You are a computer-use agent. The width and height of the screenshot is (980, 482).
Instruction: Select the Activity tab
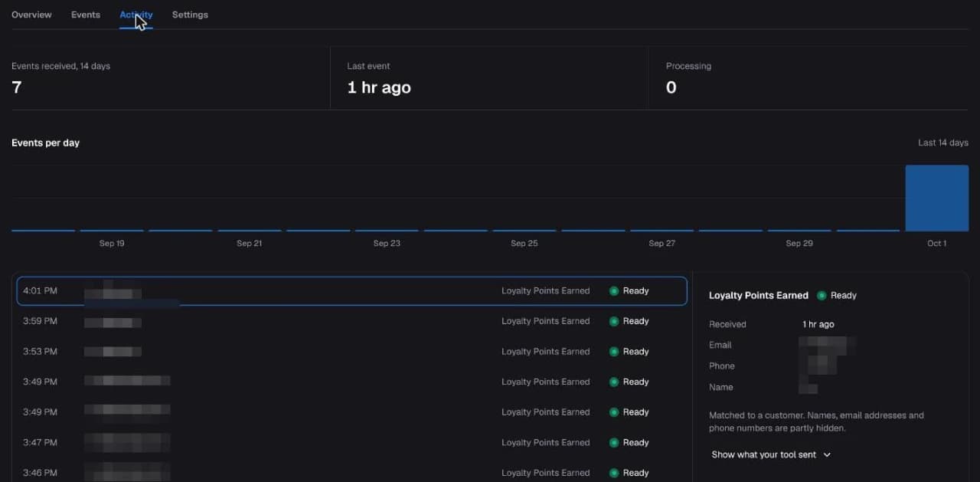136,15
